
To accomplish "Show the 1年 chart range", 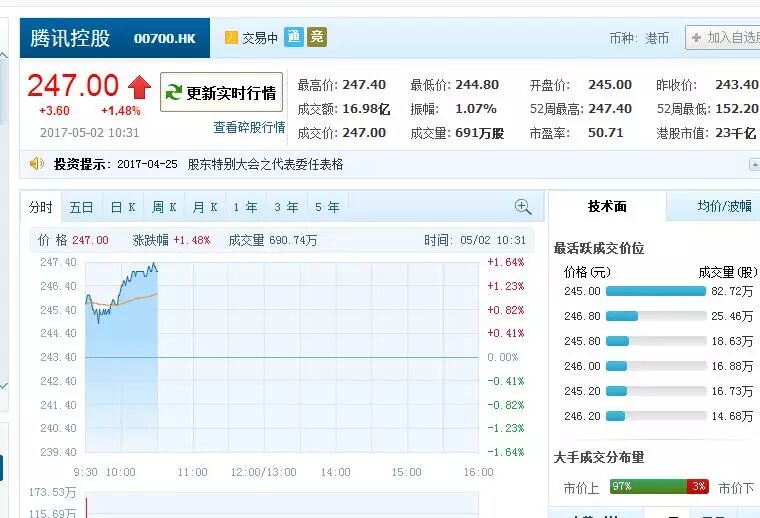I will point(245,207).
